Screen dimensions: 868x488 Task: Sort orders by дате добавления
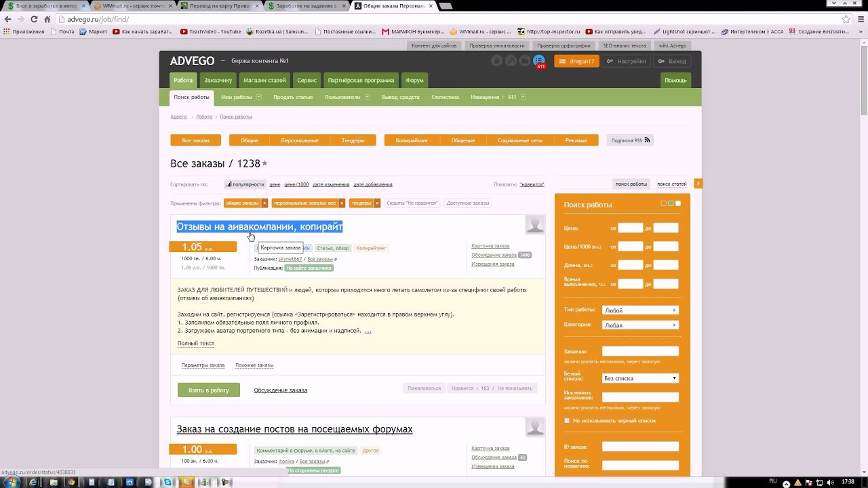(373, 184)
